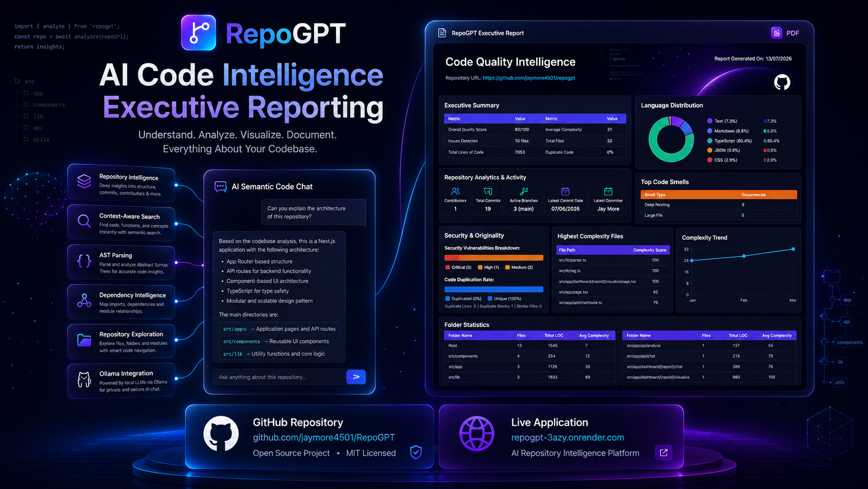This screenshot has height=489, width=868.
Task: Click the Dependency Intelligence node icon
Action: pos(84,300)
